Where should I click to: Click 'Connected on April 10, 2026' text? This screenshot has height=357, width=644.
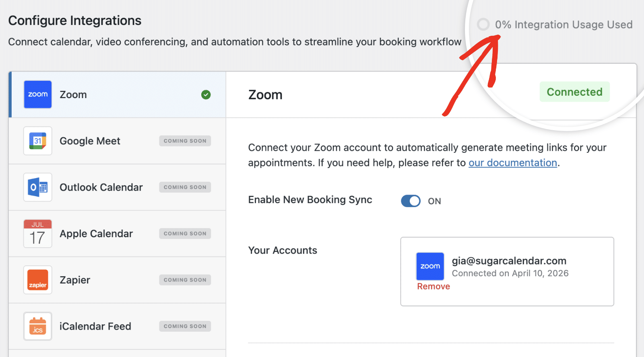pos(510,273)
